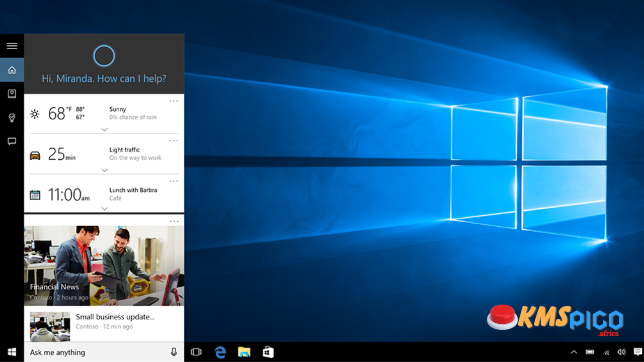
Task: Show hidden tray icons chevron
Action: click(x=574, y=352)
